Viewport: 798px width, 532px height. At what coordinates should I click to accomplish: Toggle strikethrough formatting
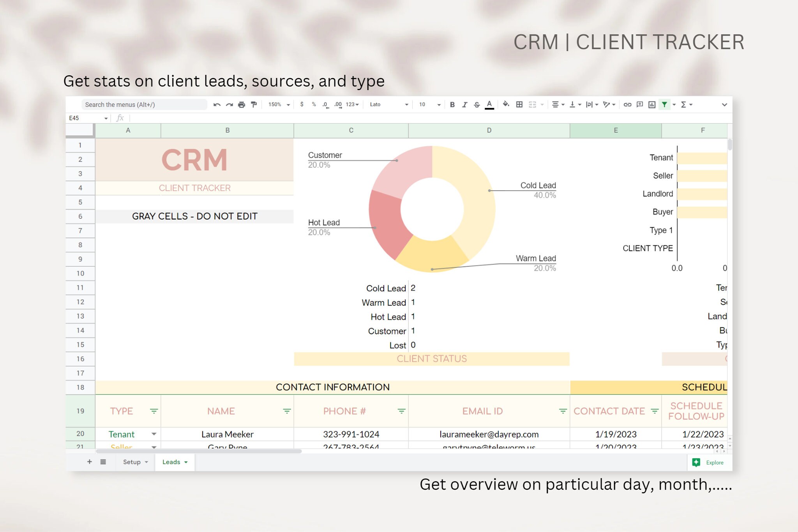477,104
